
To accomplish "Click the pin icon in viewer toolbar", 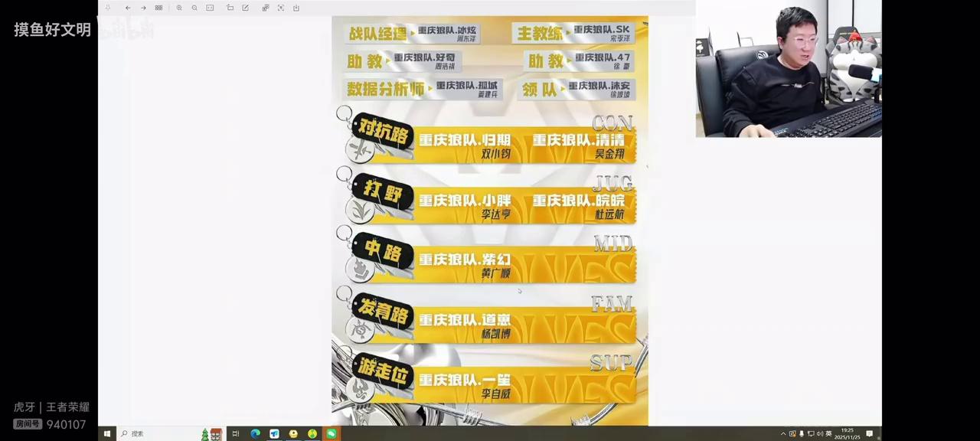I will [108, 8].
